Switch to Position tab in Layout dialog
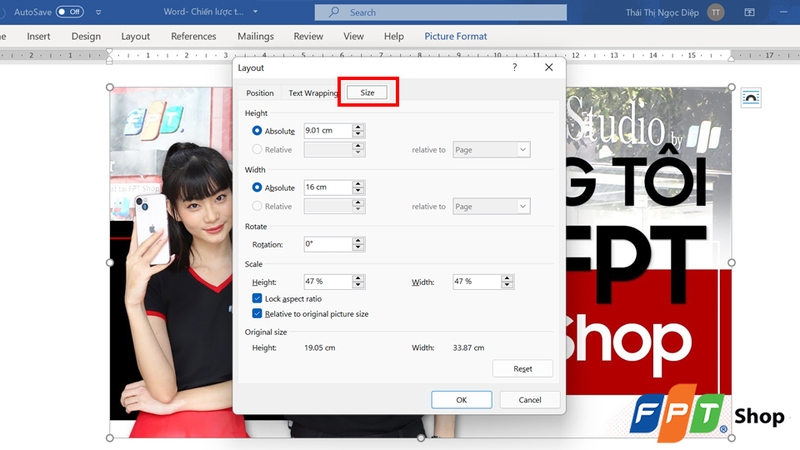This screenshot has height=450, width=800. pos(260,93)
